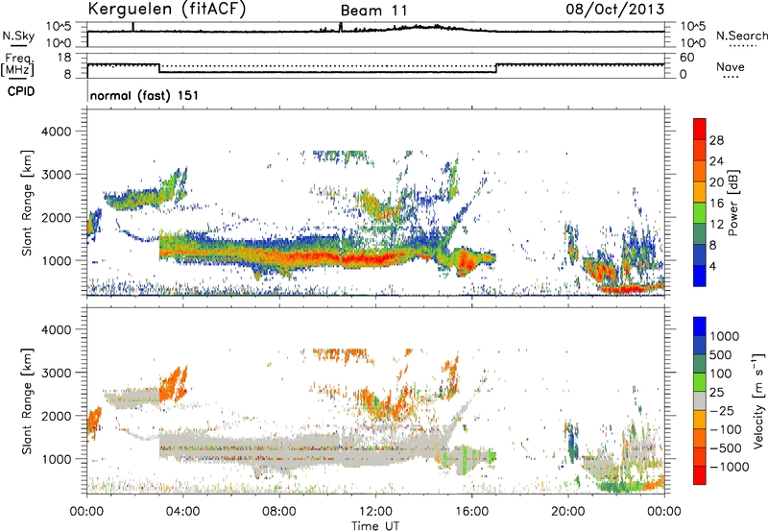This screenshot has height=532, width=768.
Task: Click time axis tick '20:00'
Action: pos(567,512)
